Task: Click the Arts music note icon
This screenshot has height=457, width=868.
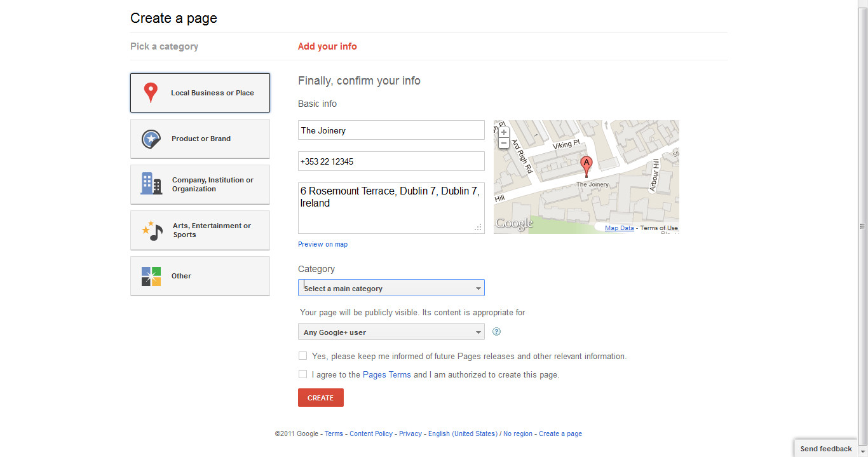Action: [x=152, y=230]
